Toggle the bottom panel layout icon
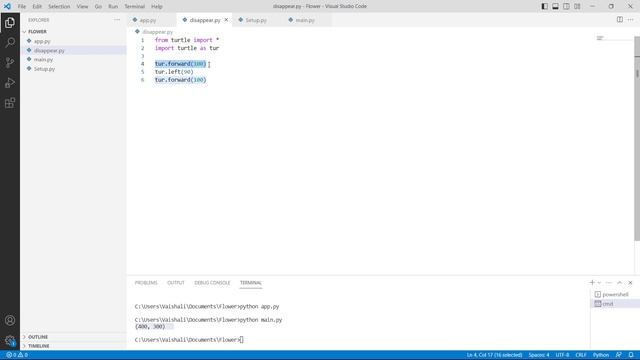The height and width of the screenshot is (360, 640). [x=556, y=6]
